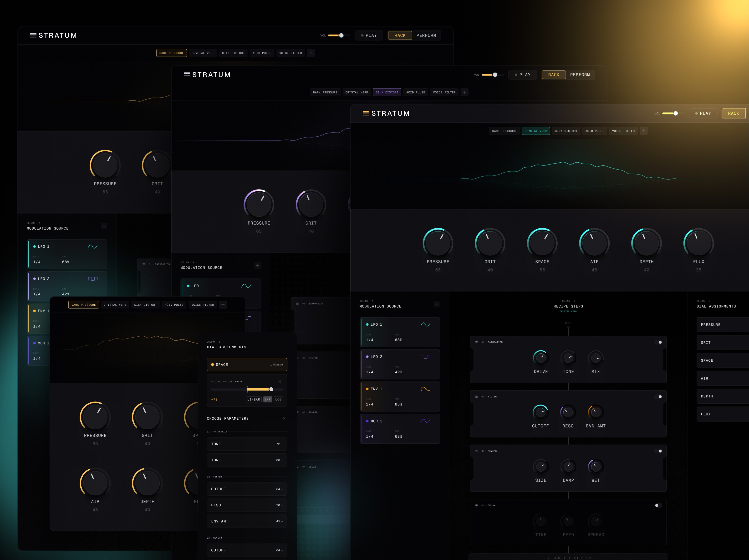Screen dimensions: 749x560
Task: Click the plus after Voice Filter in floating panel
Action: click(x=223, y=305)
